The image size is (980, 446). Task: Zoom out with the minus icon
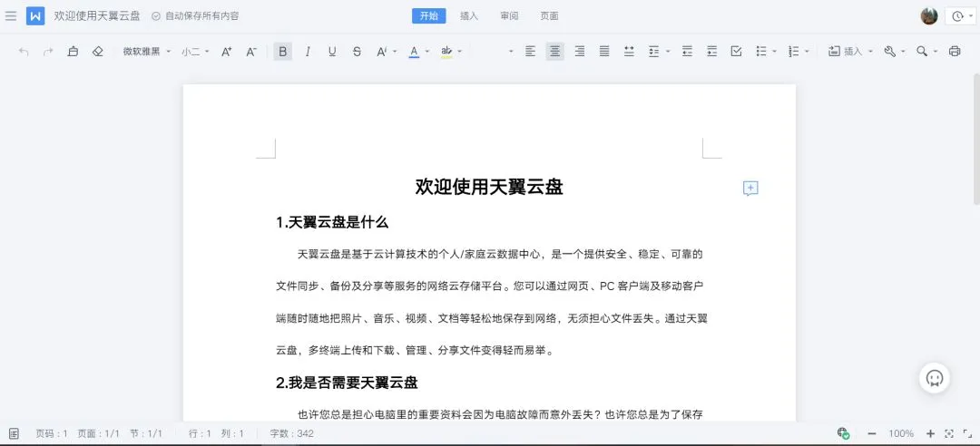tap(872, 433)
